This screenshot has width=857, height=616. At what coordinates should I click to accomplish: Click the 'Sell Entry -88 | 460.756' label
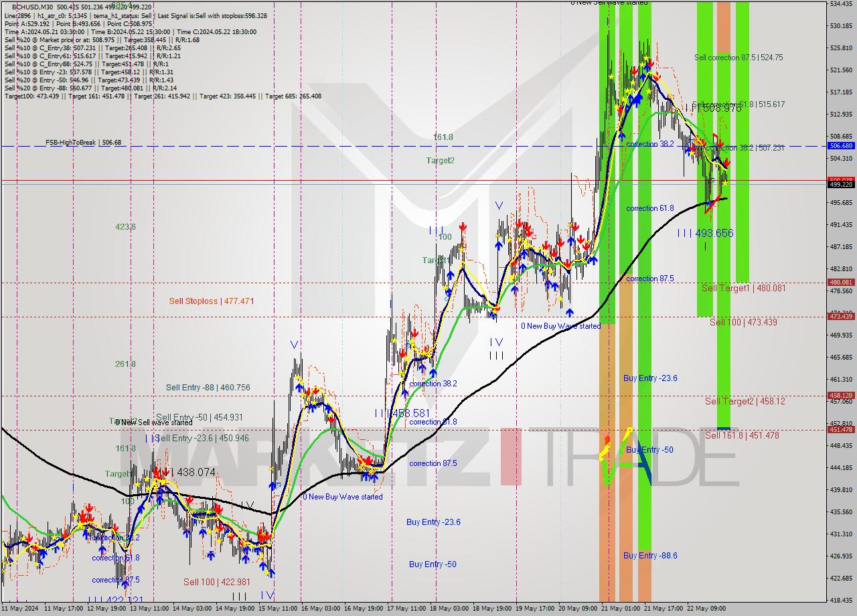tap(208, 388)
